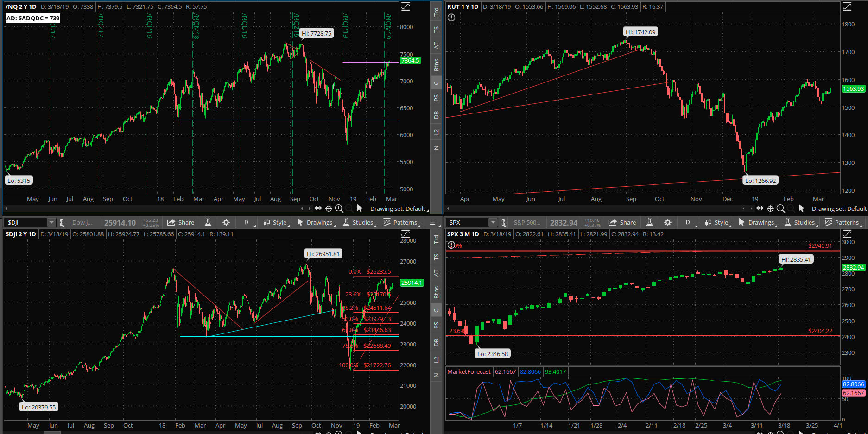Viewport: 868px width, 434px height.
Task: Select pointer cursor tool on /NQ chart
Action: (x=360, y=208)
